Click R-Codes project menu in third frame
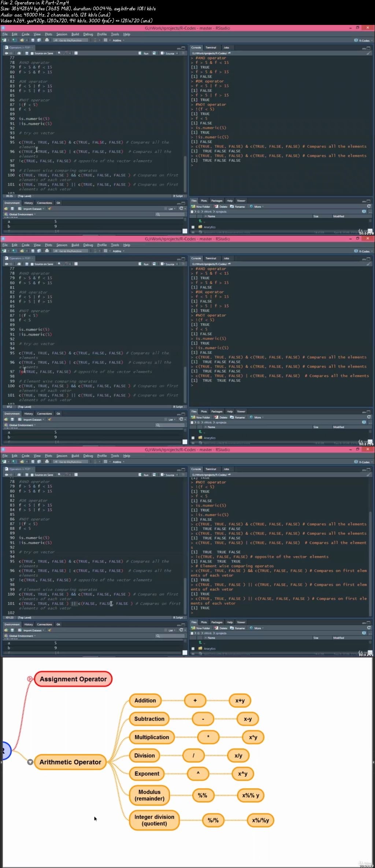The image size is (375, 868). (x=363, y=462)
